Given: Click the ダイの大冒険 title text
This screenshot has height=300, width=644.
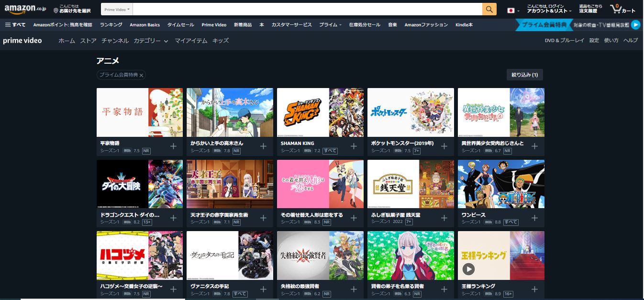Looking at the screenshot, I should tap(130, 215).
